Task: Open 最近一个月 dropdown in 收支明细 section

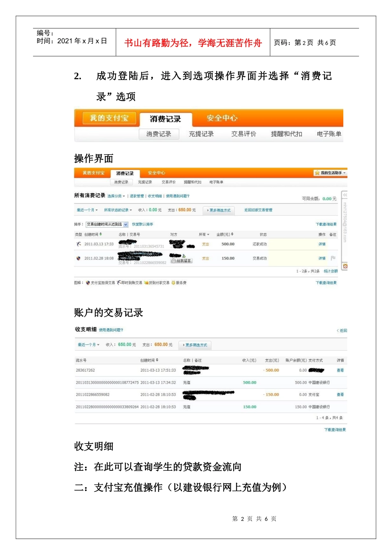Action: click(x=89, y=345)
